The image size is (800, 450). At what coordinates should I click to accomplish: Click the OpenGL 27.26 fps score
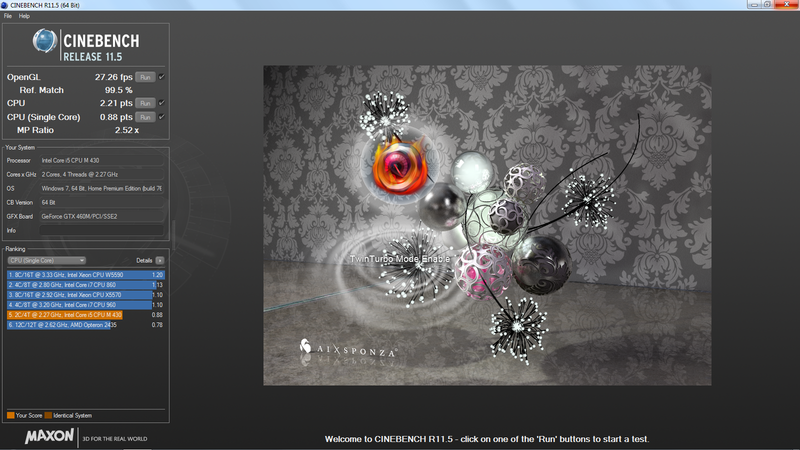pos(113,77)
